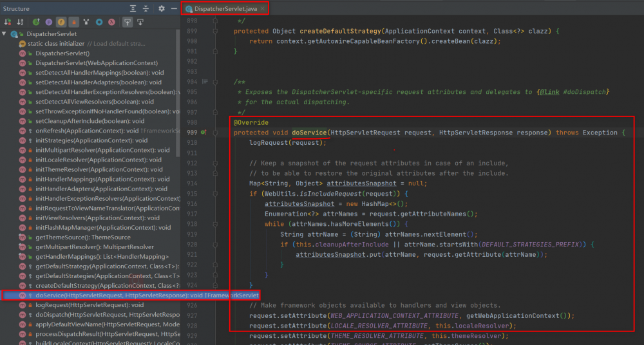Click Autoscroll to Source icon
The width and height of the screenshot is (644, 345).
click(126, 22)
